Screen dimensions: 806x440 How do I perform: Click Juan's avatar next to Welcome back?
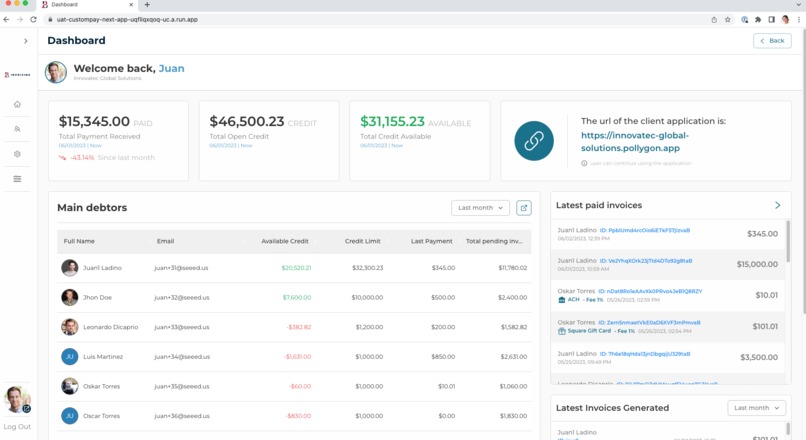tap(56, 72)
